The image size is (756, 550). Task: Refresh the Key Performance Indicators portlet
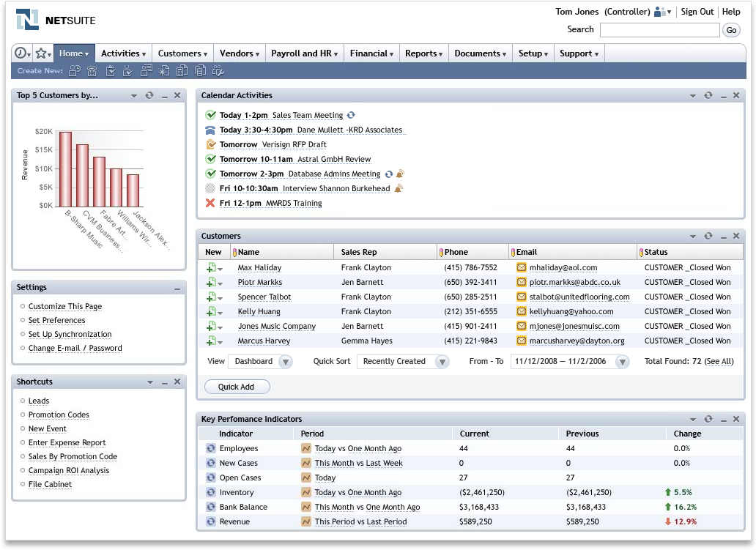[x=708, y=419]
